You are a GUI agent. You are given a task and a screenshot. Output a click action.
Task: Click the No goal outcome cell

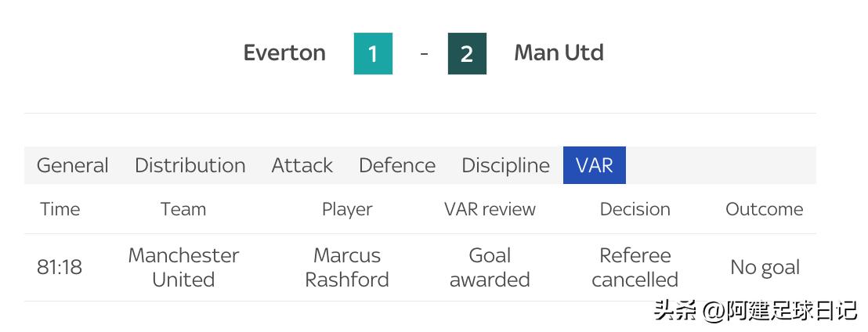pos(765,267)
